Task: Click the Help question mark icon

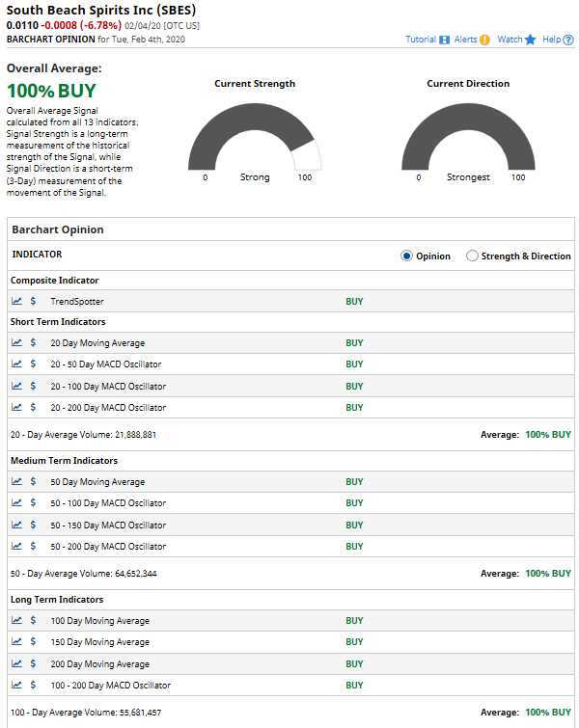Action: [567, 40]
